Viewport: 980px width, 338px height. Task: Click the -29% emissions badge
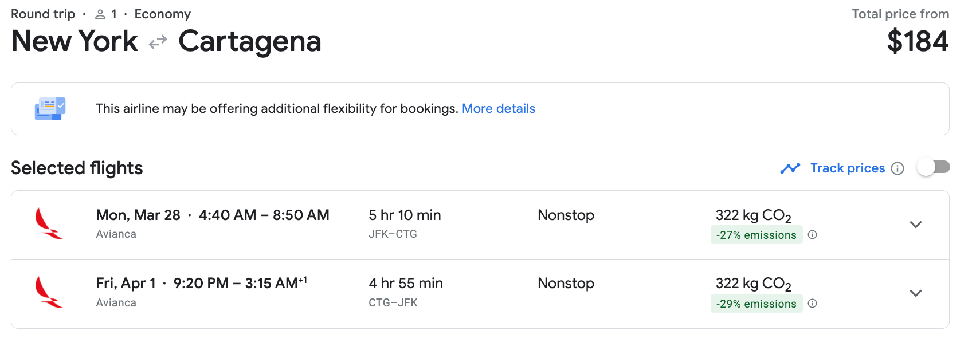[756, 304]
